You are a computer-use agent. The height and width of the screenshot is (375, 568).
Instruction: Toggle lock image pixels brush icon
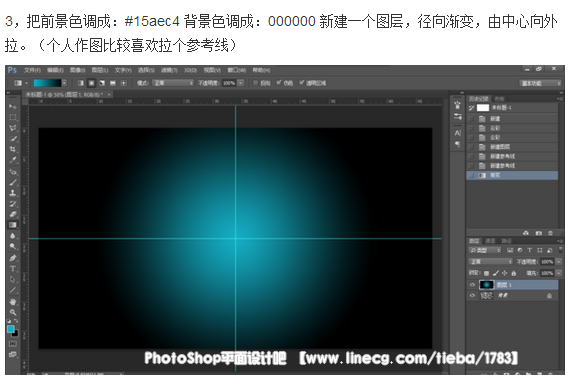pos(496,273)
